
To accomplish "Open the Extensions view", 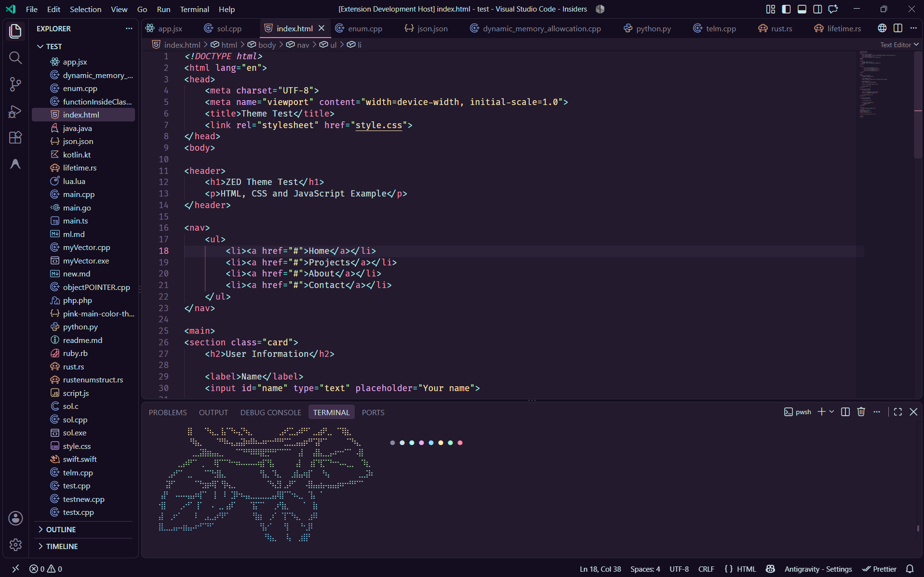I will [15, 138].
